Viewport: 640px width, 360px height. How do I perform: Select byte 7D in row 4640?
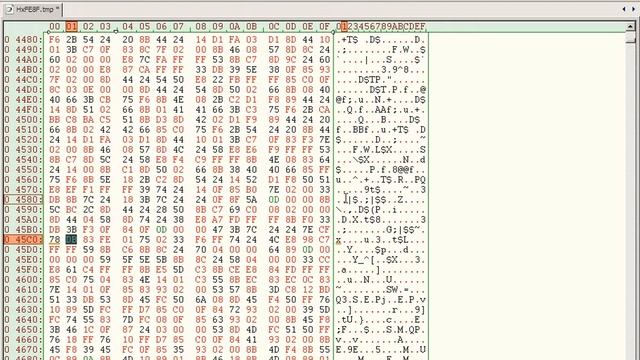pyautogui.click(x=128, y=320)
